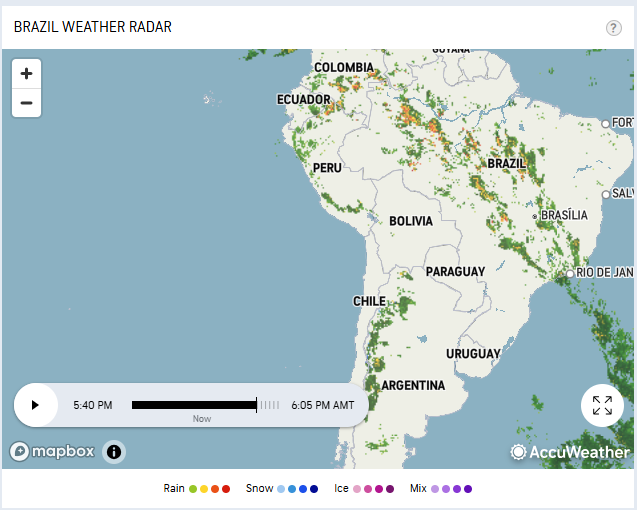Click the Snow legend label
This screenshot has width=637, height=510.
point(259,488)
